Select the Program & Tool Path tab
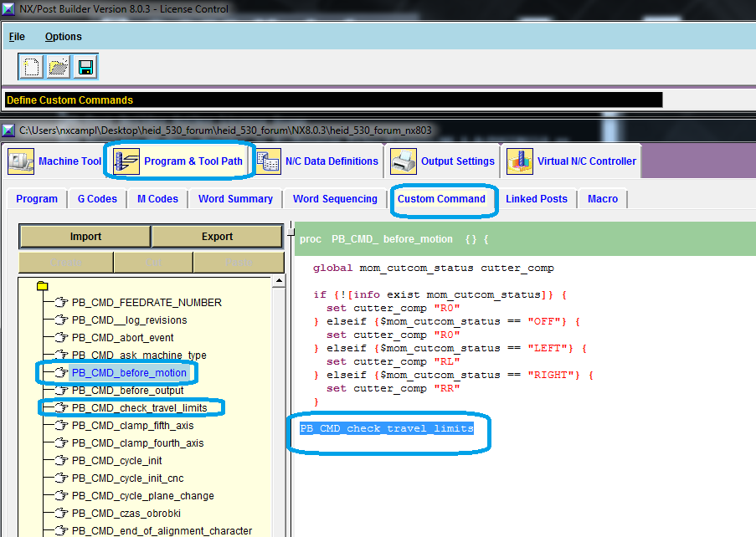Image resolution: width=756 pixels, height=537 pixels. coord(193,161)
